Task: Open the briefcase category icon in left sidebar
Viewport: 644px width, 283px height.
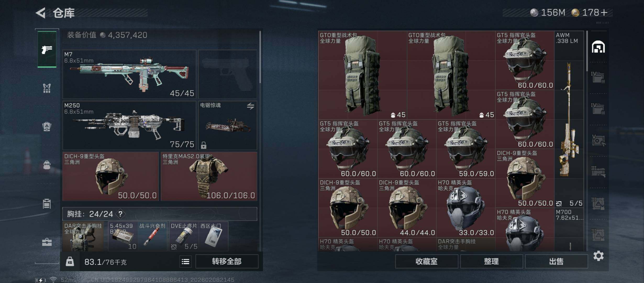Action: click(47, 242)
